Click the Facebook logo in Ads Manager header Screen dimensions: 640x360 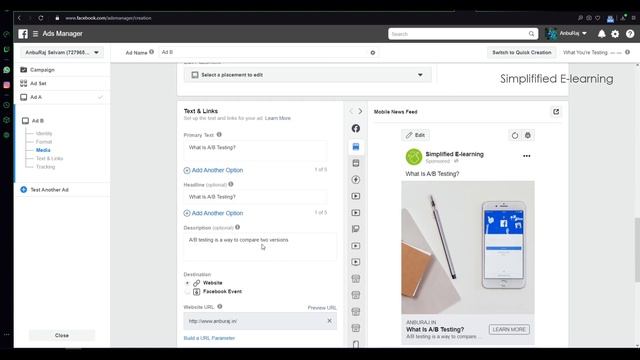point(23,34)
